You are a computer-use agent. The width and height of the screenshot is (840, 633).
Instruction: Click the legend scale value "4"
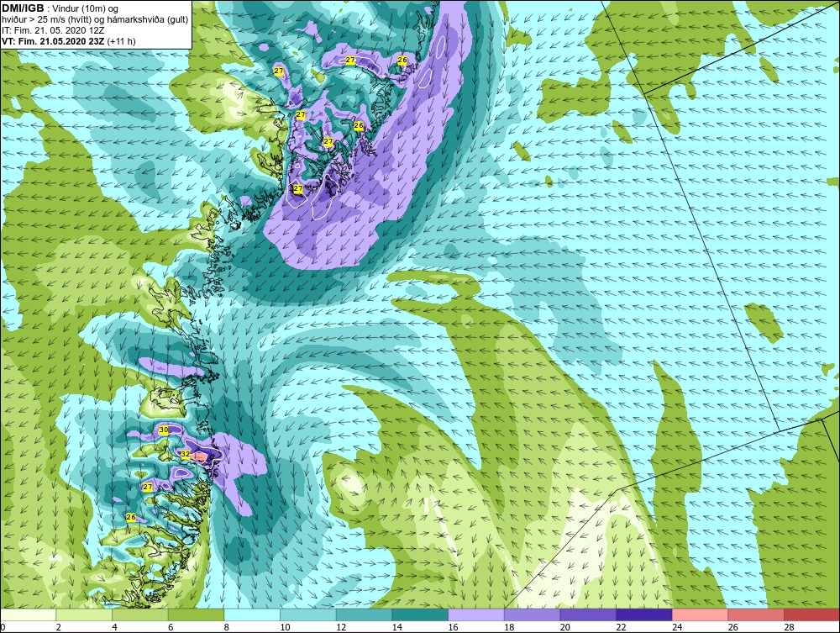point(114,627)
